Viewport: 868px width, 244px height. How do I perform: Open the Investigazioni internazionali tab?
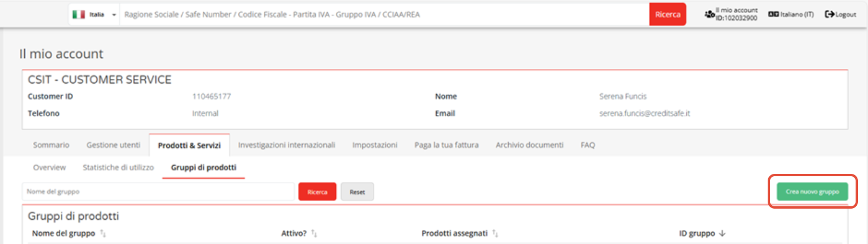click(x=287, y=145)
